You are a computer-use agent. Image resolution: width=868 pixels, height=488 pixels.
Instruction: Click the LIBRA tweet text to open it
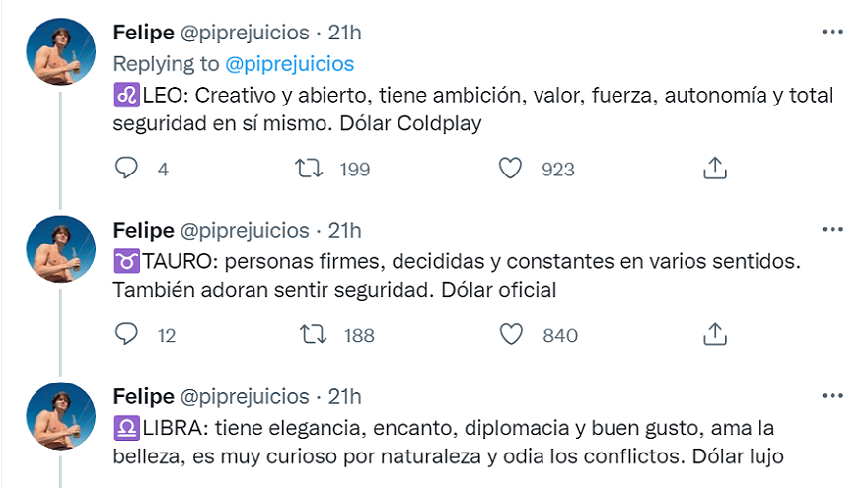[x=444, y=443]
